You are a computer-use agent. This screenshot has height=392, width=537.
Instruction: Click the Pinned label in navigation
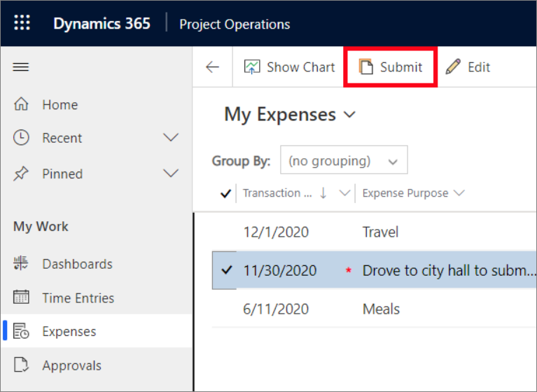(x=62, y=174)
